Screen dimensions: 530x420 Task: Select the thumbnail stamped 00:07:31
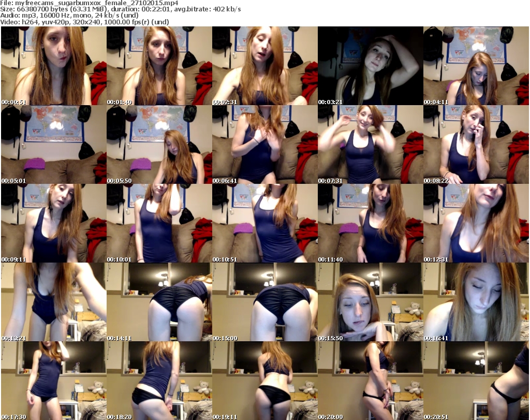coord(371,144)
